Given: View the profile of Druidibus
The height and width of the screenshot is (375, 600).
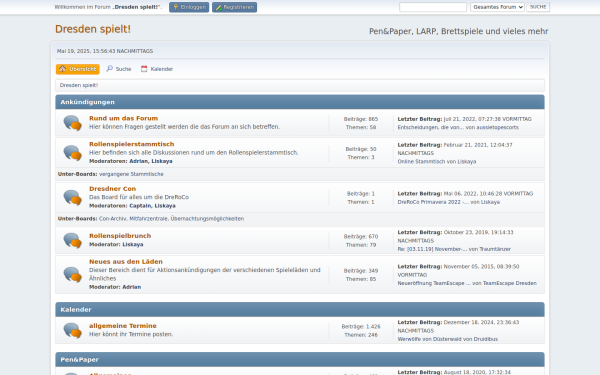Looking at the screenshot, I should tap(486, 339).
